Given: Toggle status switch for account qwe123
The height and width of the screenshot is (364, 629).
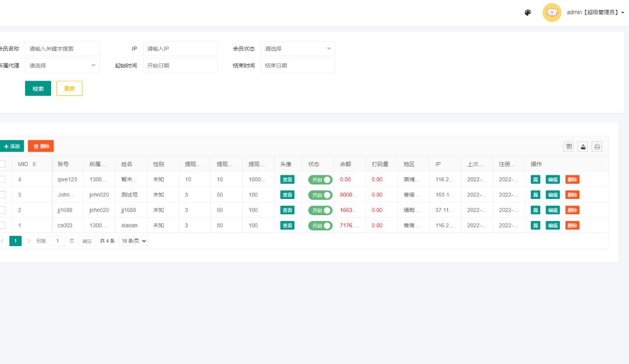Looking at the screenshot, I should coord(320,180).
